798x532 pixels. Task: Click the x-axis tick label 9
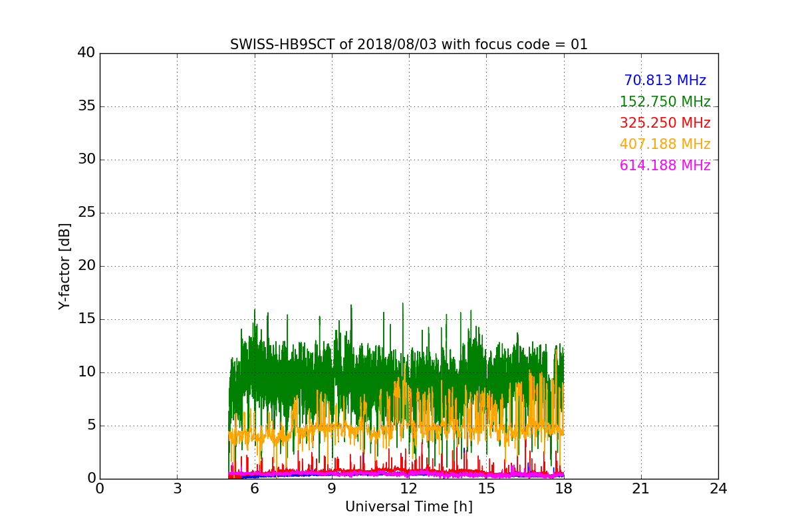pyautogui.click(x=332, y=489)
